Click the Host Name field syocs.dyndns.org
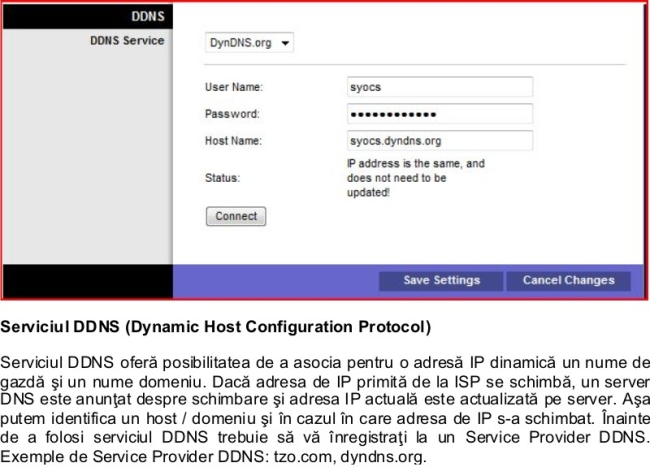 pos(440,141)
